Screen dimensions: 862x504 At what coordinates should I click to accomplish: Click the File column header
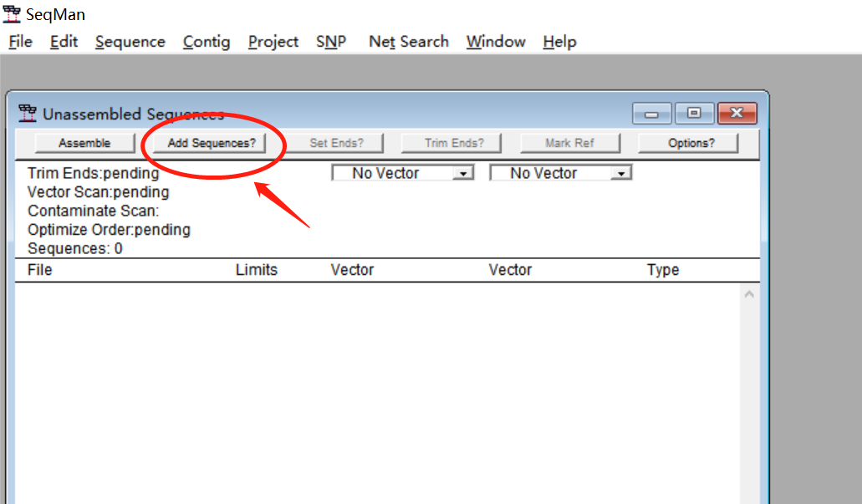pos(40,270)
